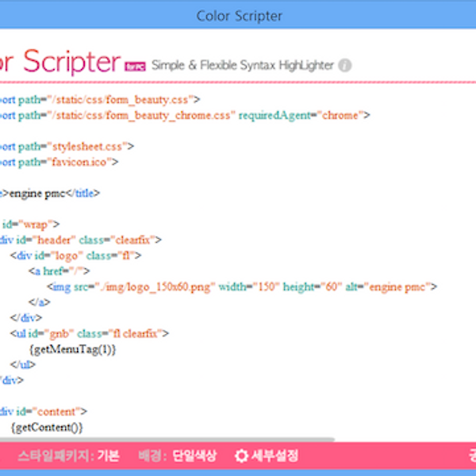The image size is (476, 476).
Task: Click the div id="content" line
Action: [x=44, y=412]
